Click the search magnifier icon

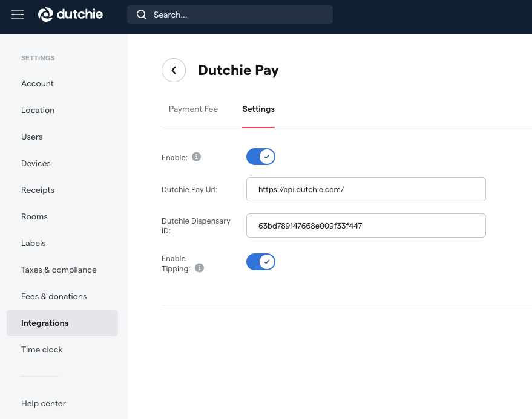coord(142,15)
